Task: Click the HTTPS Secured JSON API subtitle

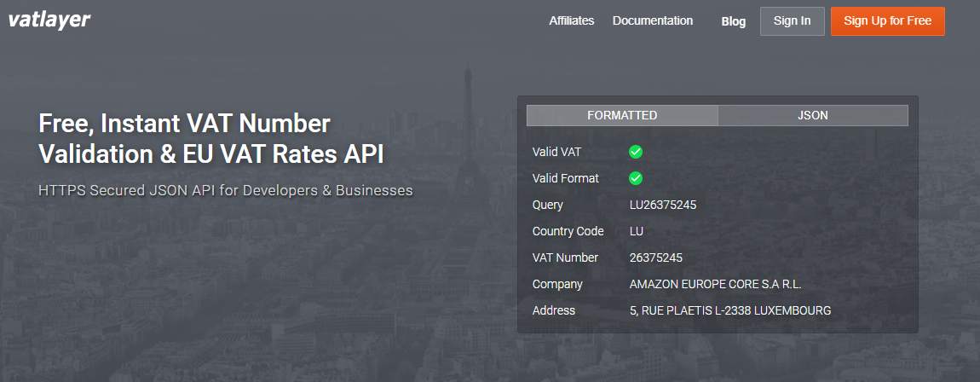Action: click(x=226, y=190)
